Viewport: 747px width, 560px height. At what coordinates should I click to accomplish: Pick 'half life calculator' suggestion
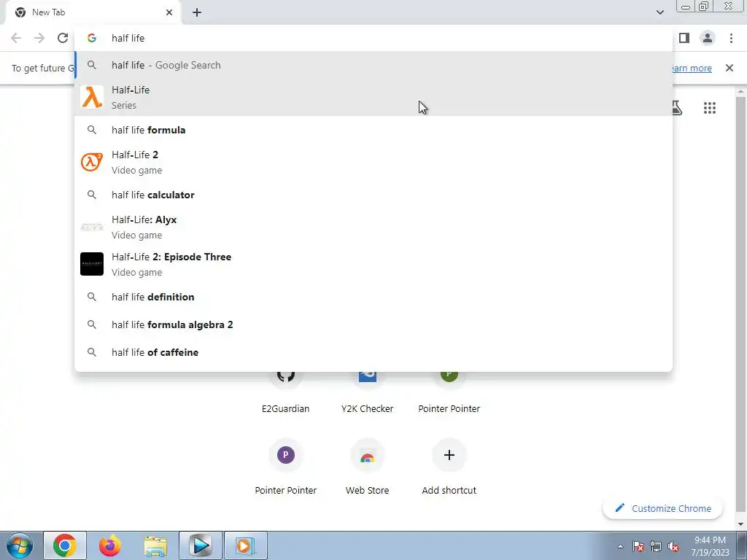(373, 195)
